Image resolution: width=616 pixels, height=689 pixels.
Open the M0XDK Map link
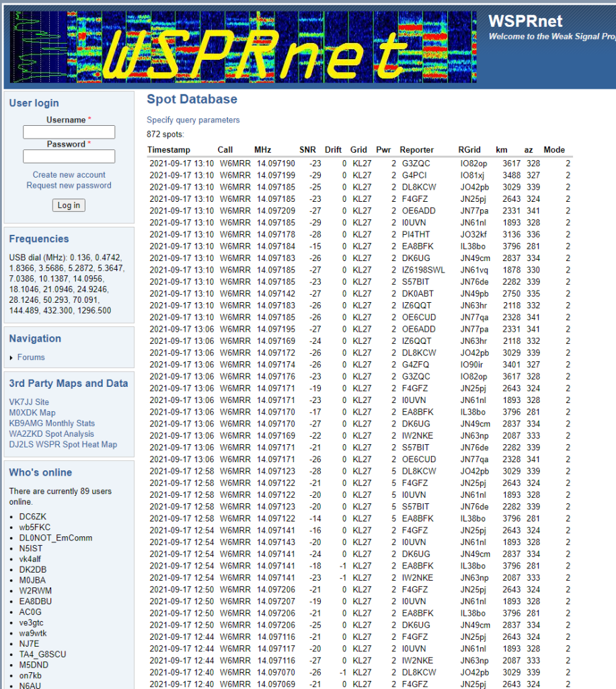pos(32,413)
